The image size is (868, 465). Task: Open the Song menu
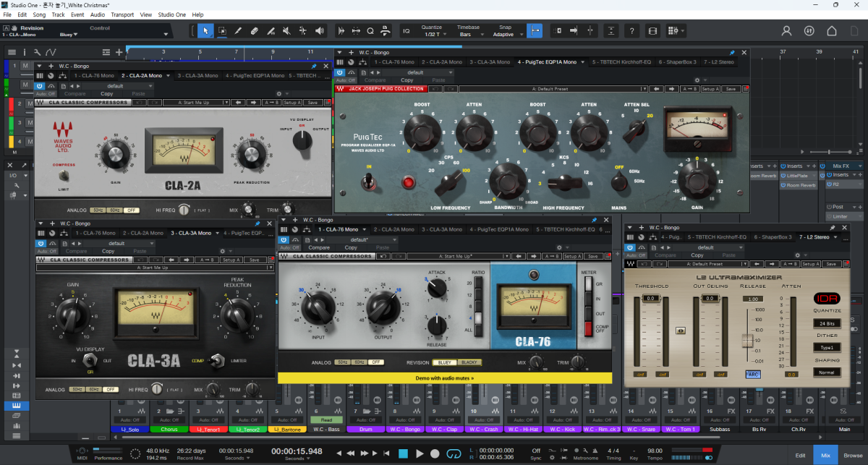click(39, 14)
